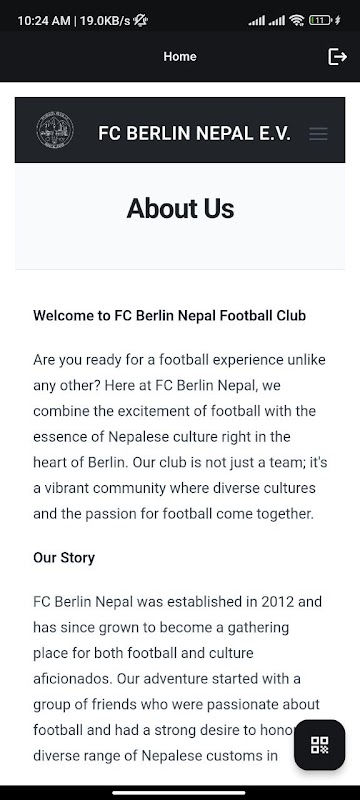Tap the paragraph beginning 'Are you ready'
Image resolution: width=360 pixels, height=800 pixels.
[x=180, y=437]
